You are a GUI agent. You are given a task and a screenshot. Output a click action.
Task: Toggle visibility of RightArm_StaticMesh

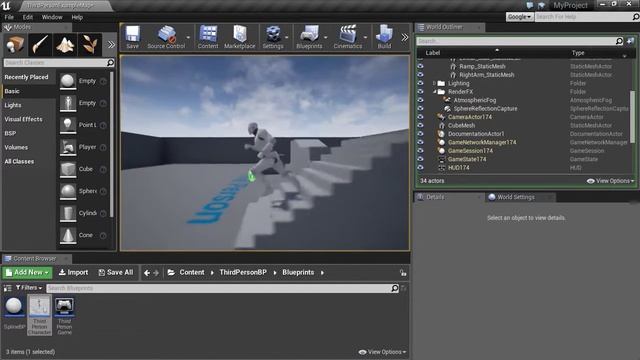pyautogui.click(x=420, y=75)
